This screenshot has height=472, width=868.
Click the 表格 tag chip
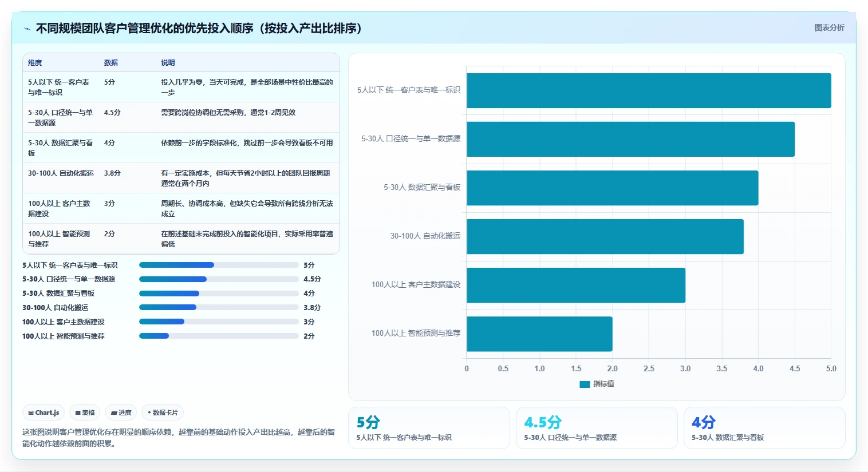pos(85,412)
